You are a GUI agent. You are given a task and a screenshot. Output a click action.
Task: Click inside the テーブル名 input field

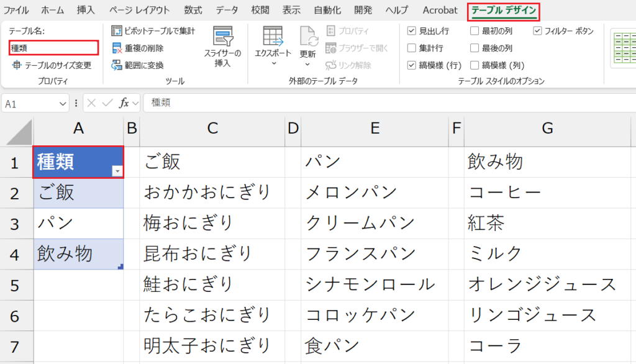pos(53,48)
